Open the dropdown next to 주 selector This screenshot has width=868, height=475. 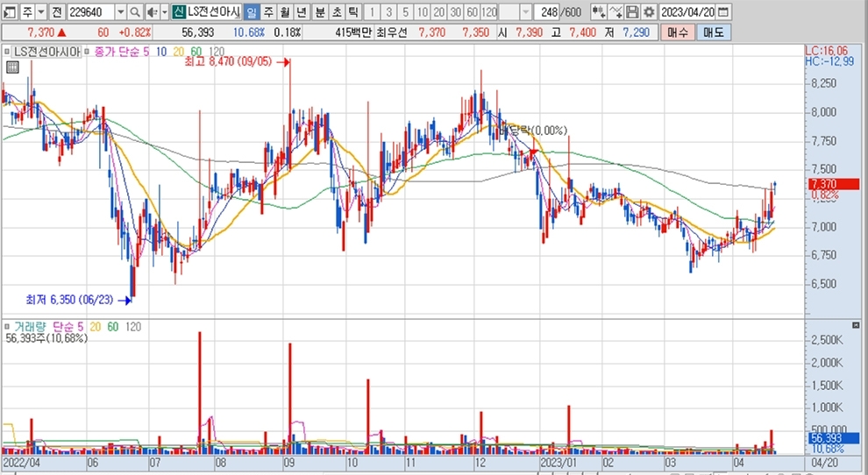[40, 12]
